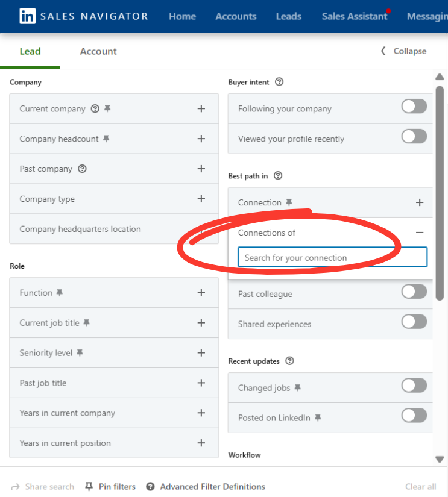Open Sales Assistant nav item
Viewport: 448px width, 497px height.
tap(355, 16)
